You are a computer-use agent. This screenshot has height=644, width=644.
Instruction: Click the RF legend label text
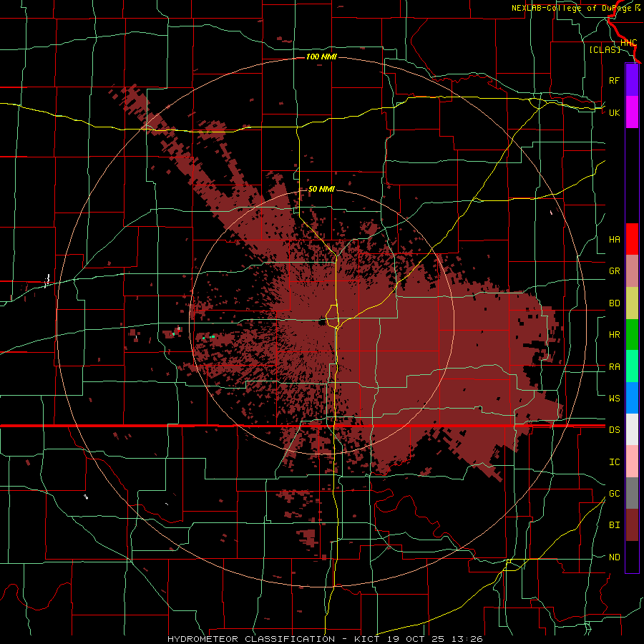click(614, 80)
